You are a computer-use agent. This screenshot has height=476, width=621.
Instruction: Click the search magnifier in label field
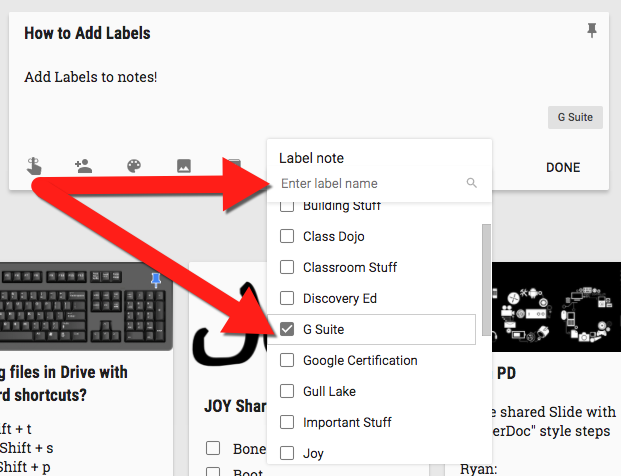click(x=471, y=183)
